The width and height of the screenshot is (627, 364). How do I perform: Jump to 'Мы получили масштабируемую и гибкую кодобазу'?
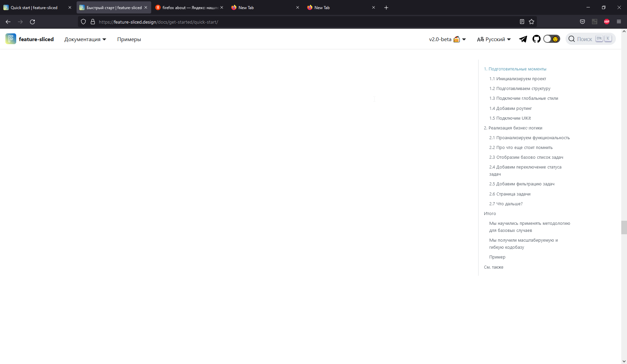[x=523, y=244]
